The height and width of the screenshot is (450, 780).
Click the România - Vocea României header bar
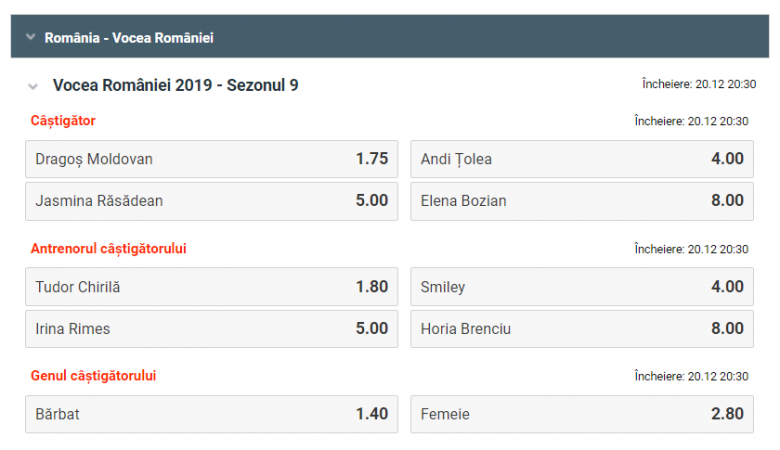[390, 36]
